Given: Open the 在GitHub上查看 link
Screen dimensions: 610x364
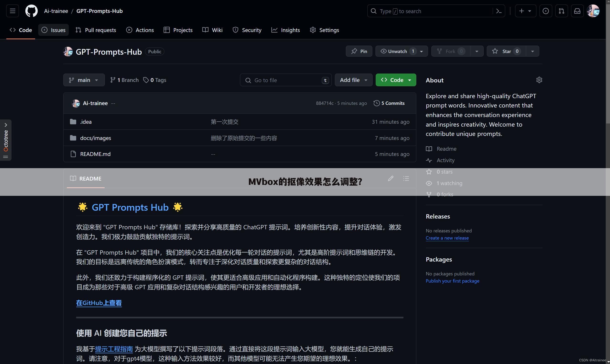Looking at the screenshot, I should click(99, 303).
